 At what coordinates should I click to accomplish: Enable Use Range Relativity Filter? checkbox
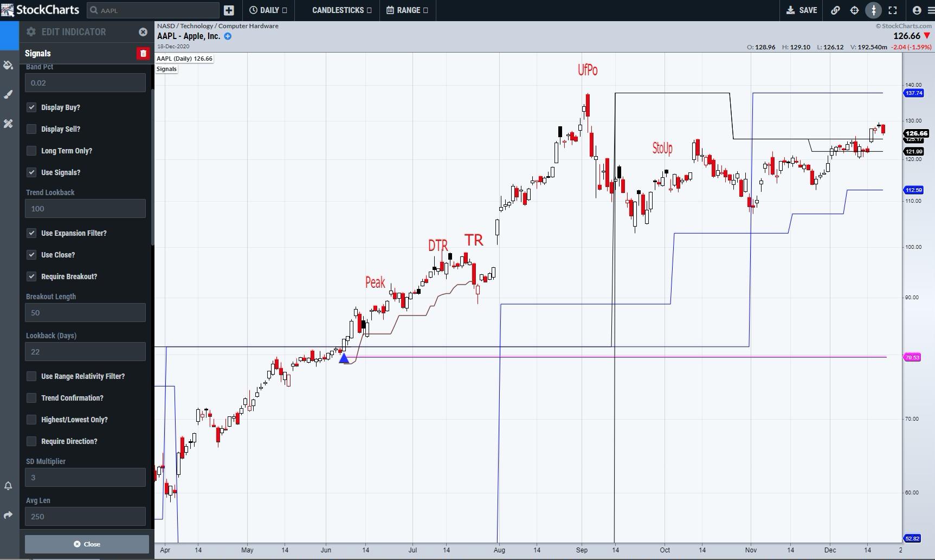click(31, 376)
